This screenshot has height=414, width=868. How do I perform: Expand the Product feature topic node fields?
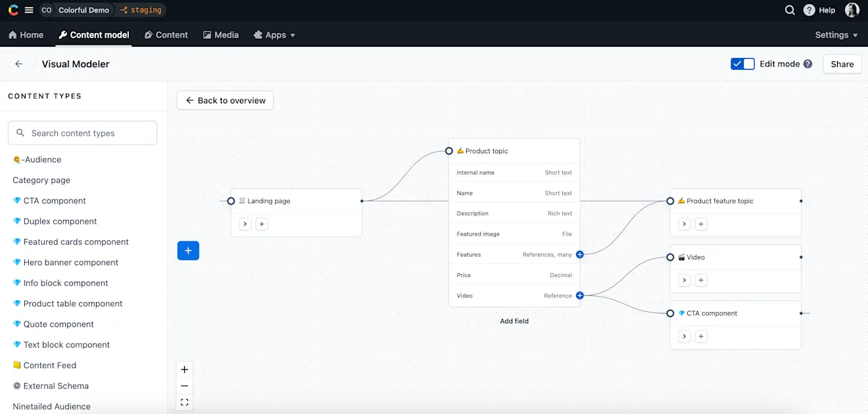pos(685,224)
